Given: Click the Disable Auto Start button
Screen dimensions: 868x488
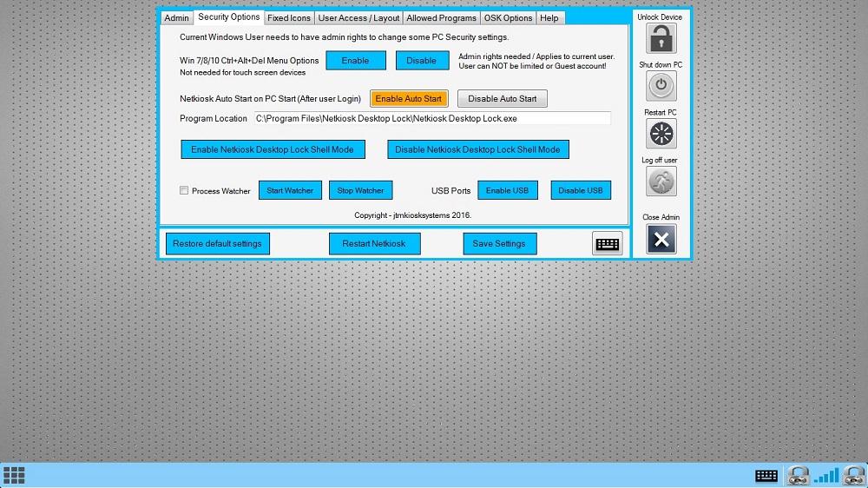Looking at the screenshot, I should click(502, 99).
